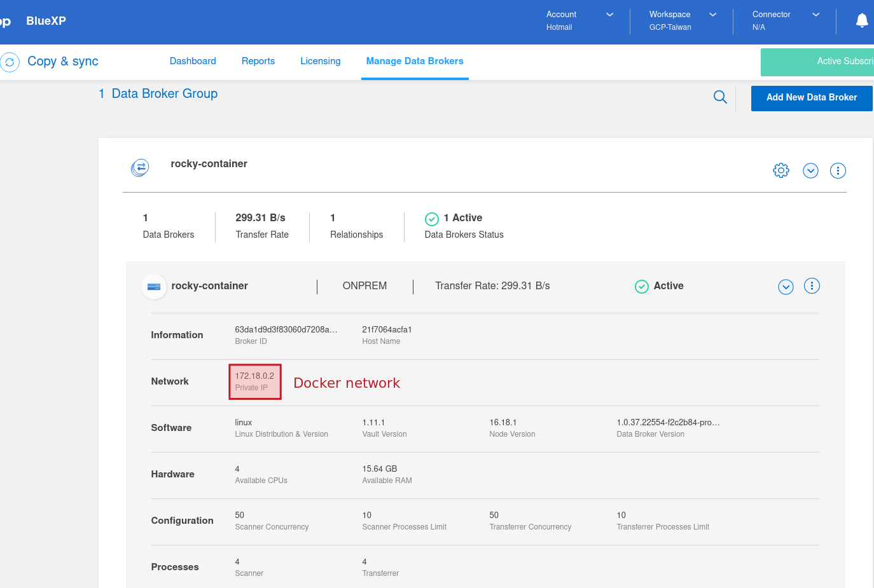Open the search magnifier icon
The image size is (874, 588).
pyautogui.click(x=720, y=97)
